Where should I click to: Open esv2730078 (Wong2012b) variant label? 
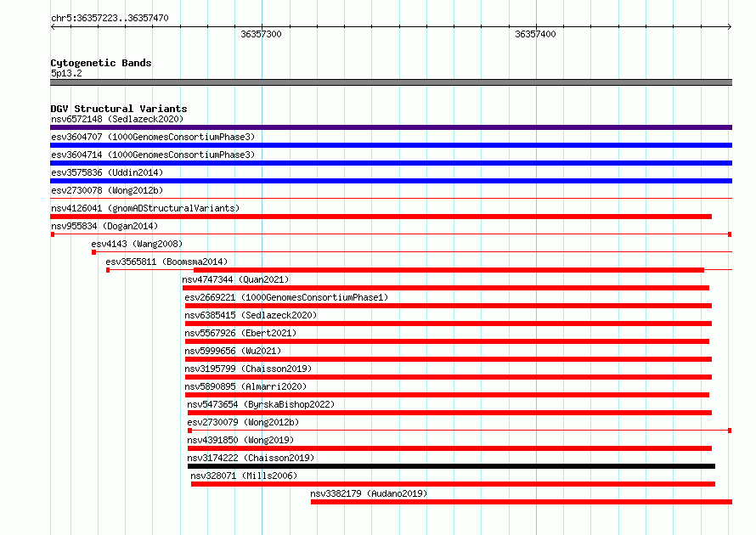[x=107, y=190]
